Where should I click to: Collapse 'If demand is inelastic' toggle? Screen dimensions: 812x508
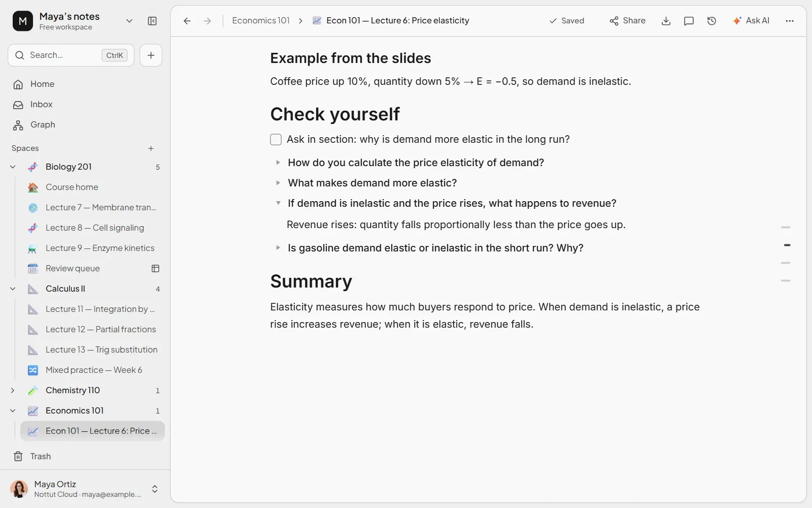(278, 203)
